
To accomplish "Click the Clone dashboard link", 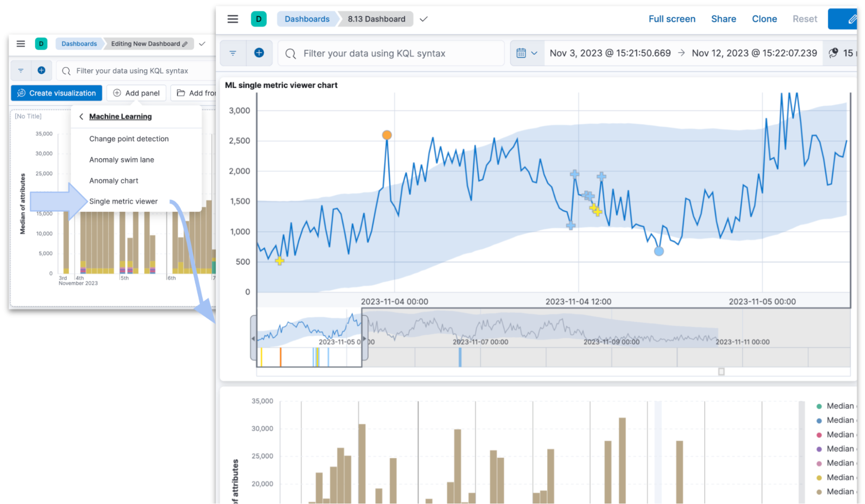I will point(764,19).
